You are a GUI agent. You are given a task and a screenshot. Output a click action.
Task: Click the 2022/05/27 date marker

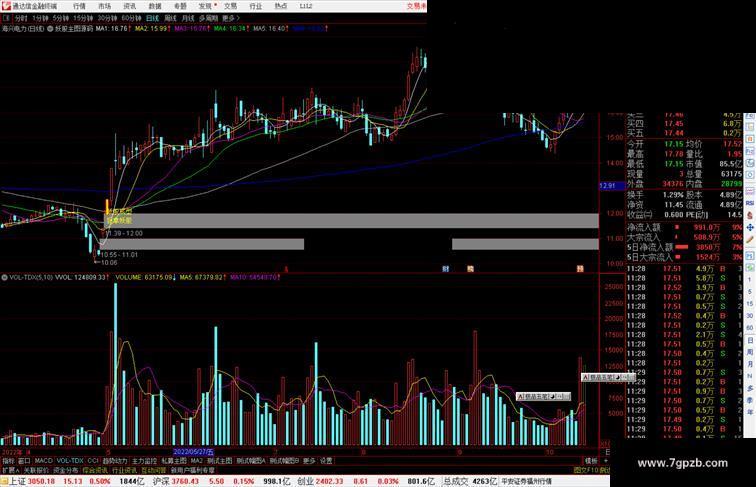(193, 452)
